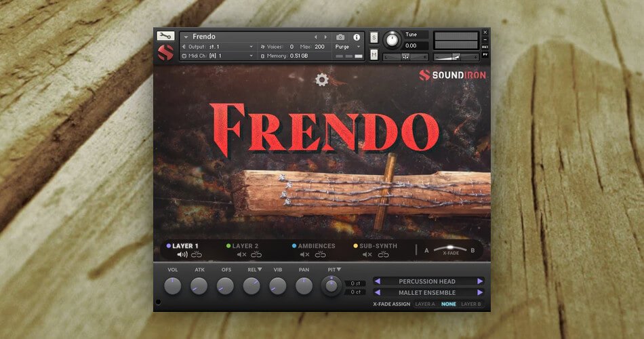Click the PIT pitch knob
This screenshot has height=339, width=644.
331,285
